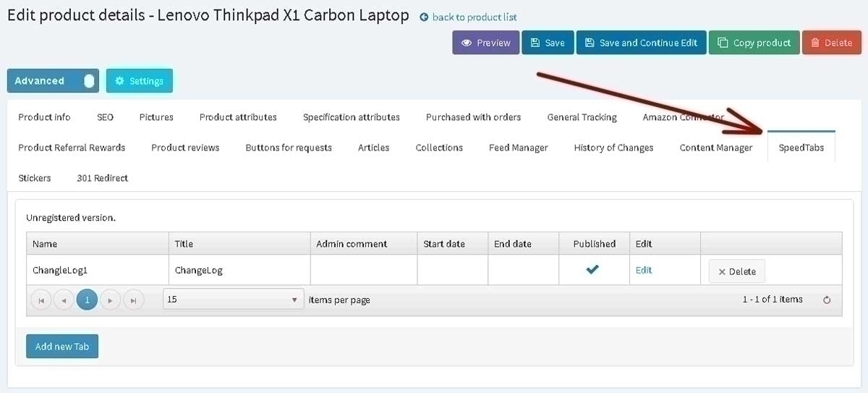Click the red Delete product button
This screenshot has height=393, width=868.
[831, 43]
